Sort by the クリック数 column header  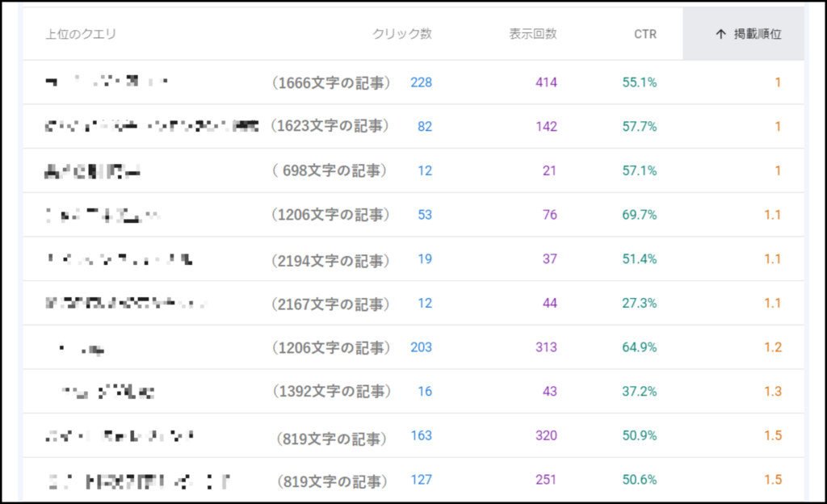[401, 34]
